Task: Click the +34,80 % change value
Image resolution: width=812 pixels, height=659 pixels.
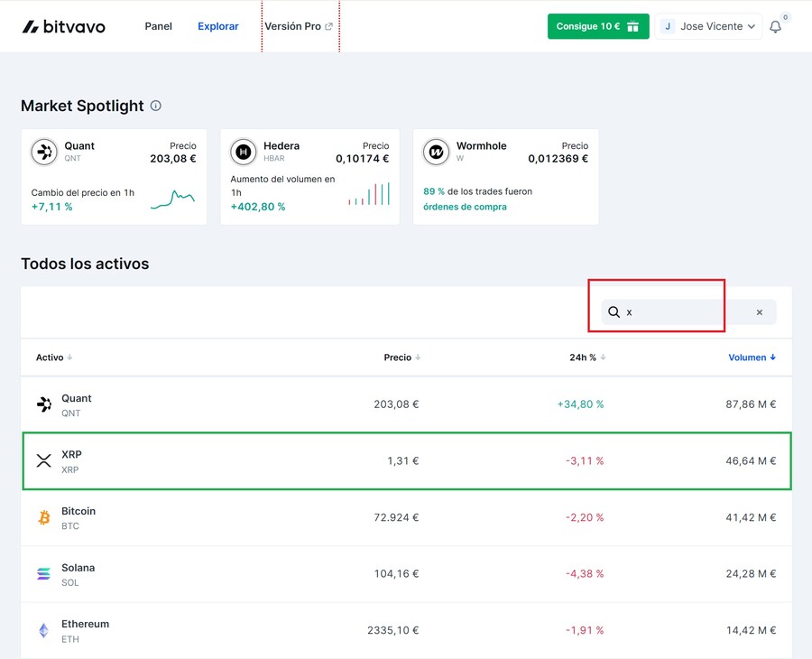Action: (x=580, y=404)
